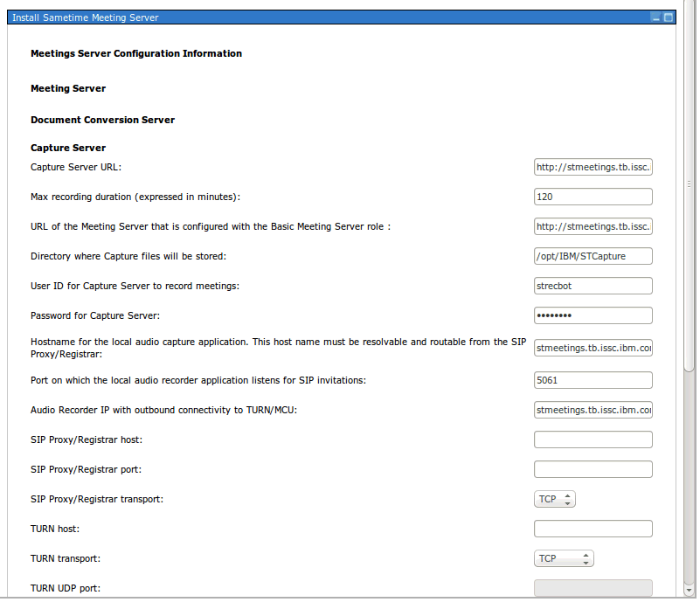Click the empty TURN host field

[593, 529]
